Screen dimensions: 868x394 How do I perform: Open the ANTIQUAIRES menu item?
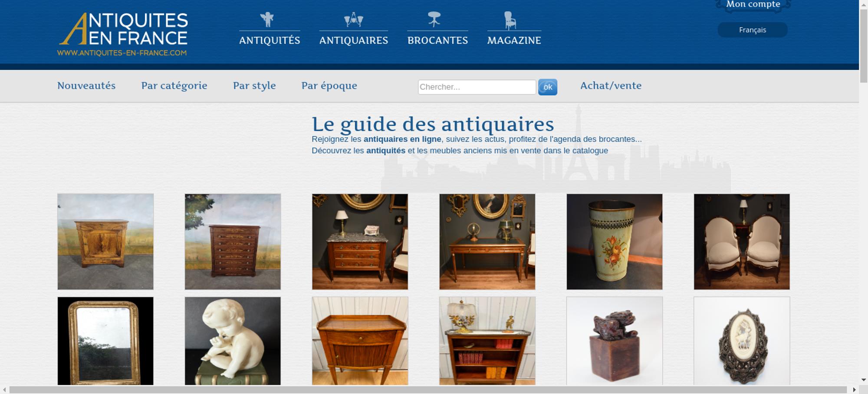(x=354, y=40)
